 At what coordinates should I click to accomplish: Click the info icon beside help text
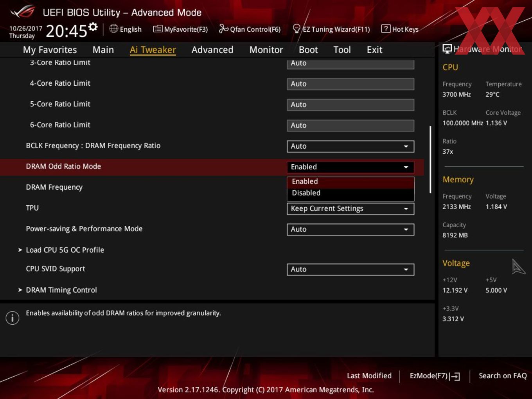click(x=13, y=318)
